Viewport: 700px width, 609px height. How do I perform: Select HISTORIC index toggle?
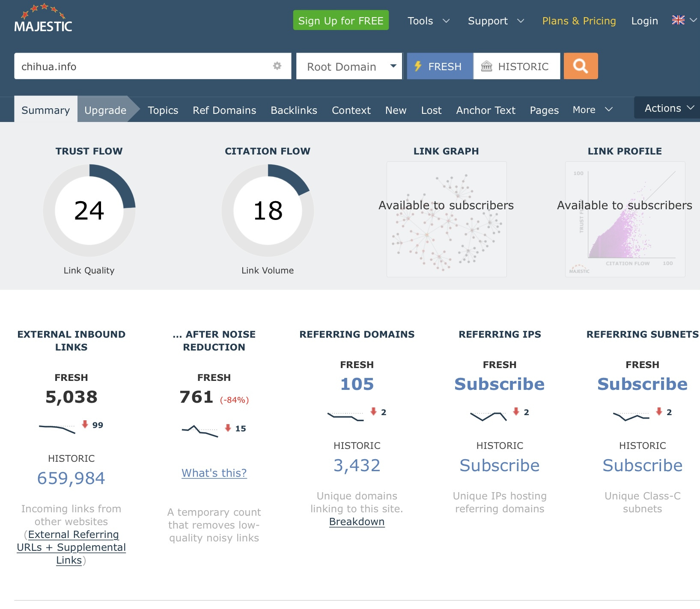tap(517, 66)
